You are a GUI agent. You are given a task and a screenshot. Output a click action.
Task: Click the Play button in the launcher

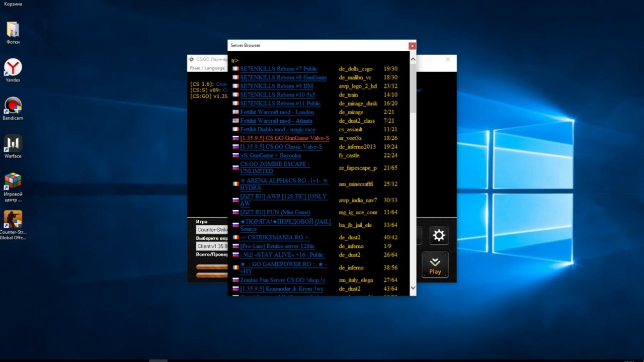tap(435, 265)
